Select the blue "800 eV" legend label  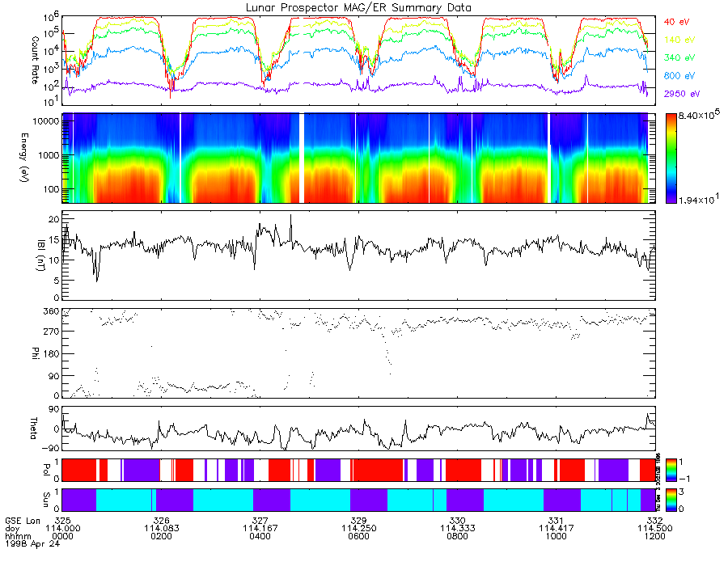[x=679, y=76]
